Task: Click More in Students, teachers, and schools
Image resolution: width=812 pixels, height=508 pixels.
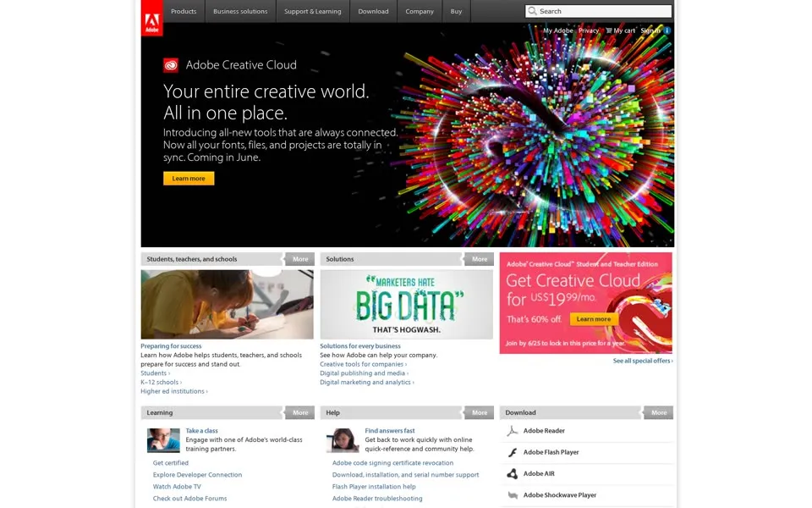Action: [299, 259]
